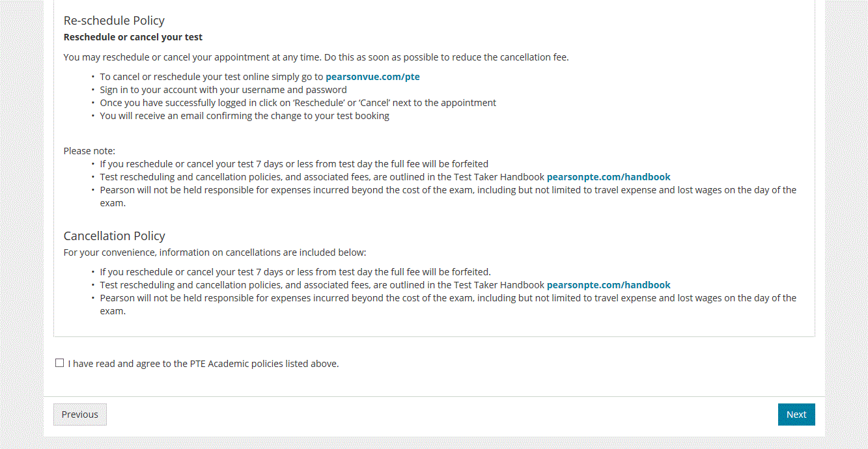Click the Re-schedule Policy heading
This screenshot has width=868, height=449.
114,21
